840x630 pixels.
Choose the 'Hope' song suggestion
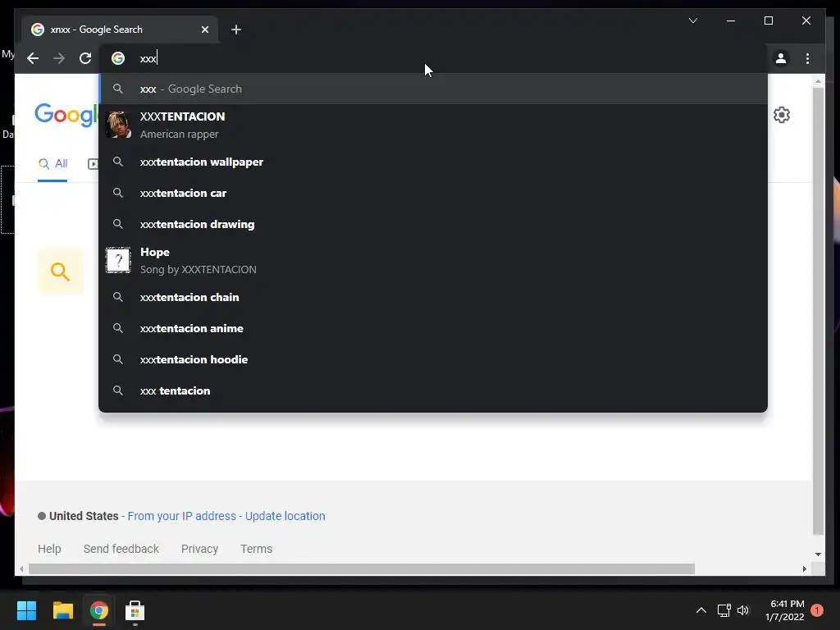[x=433, y=260]
